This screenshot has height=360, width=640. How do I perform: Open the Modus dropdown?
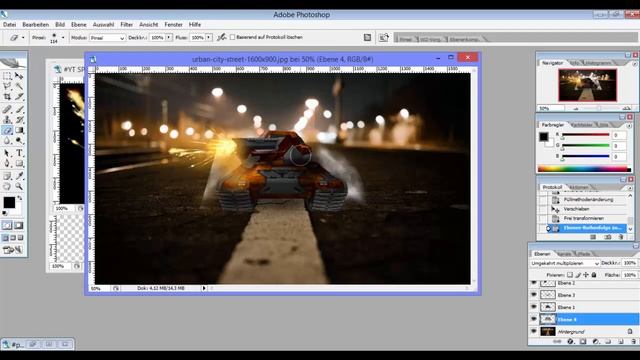(107, 38)
